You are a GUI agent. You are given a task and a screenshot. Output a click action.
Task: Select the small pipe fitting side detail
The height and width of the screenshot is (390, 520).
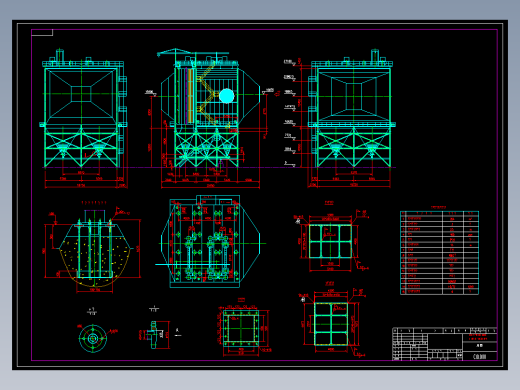(x=153, y=335)
